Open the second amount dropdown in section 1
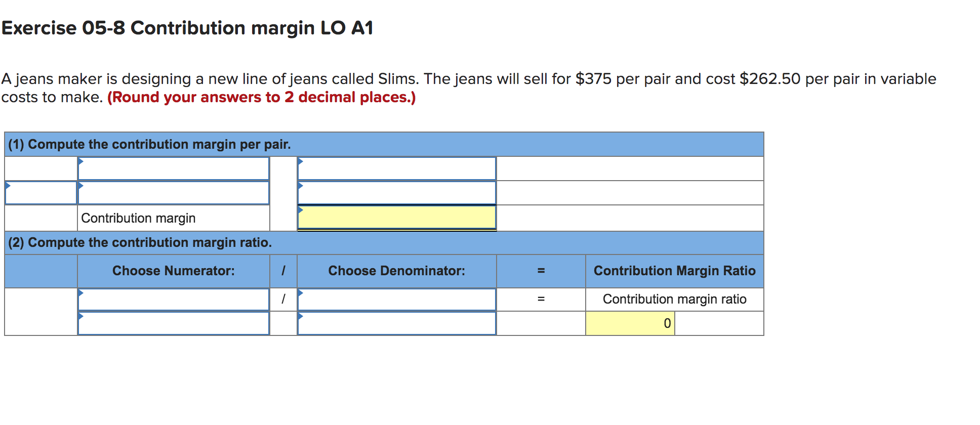The height and width of the screenshot is (425, 980). coord(396,193)
